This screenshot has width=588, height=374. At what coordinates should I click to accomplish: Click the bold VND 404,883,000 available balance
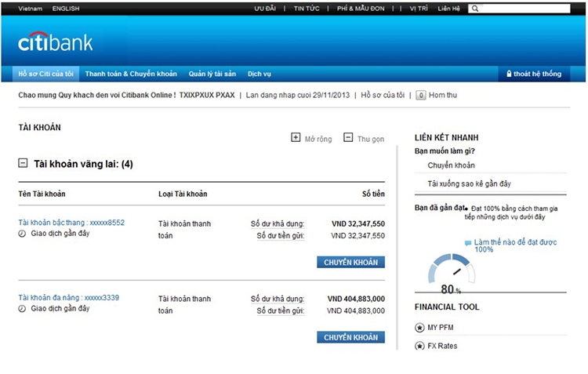point(356,299)
